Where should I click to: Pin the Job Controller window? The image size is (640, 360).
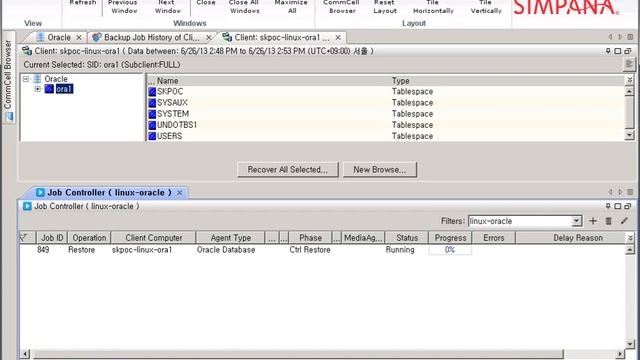608,206
